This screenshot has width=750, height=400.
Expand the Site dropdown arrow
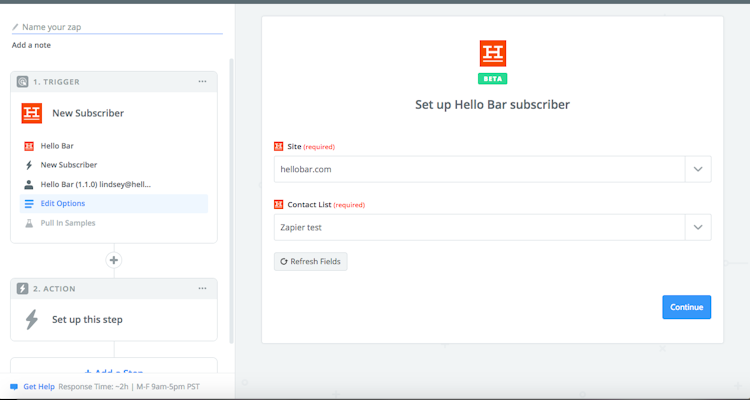(698, 169)
